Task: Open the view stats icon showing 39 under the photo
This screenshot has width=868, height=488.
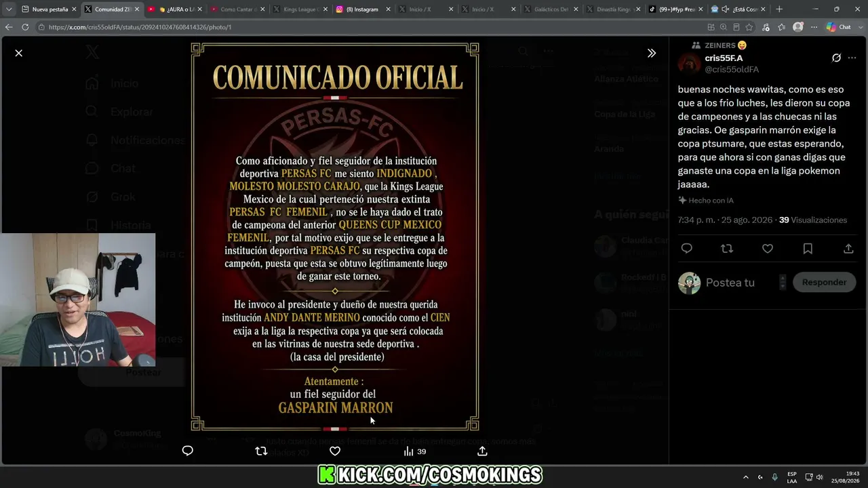Action: pyautogui.click(x=414, y=451)
